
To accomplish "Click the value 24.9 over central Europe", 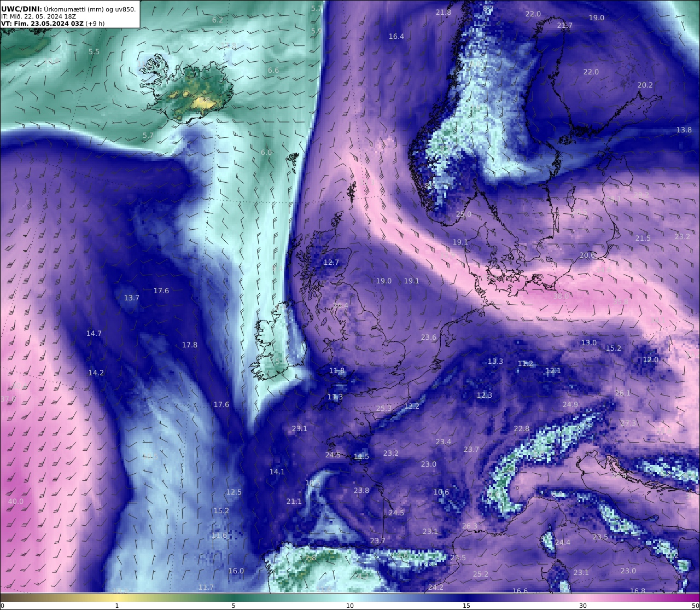I will 570,404.
